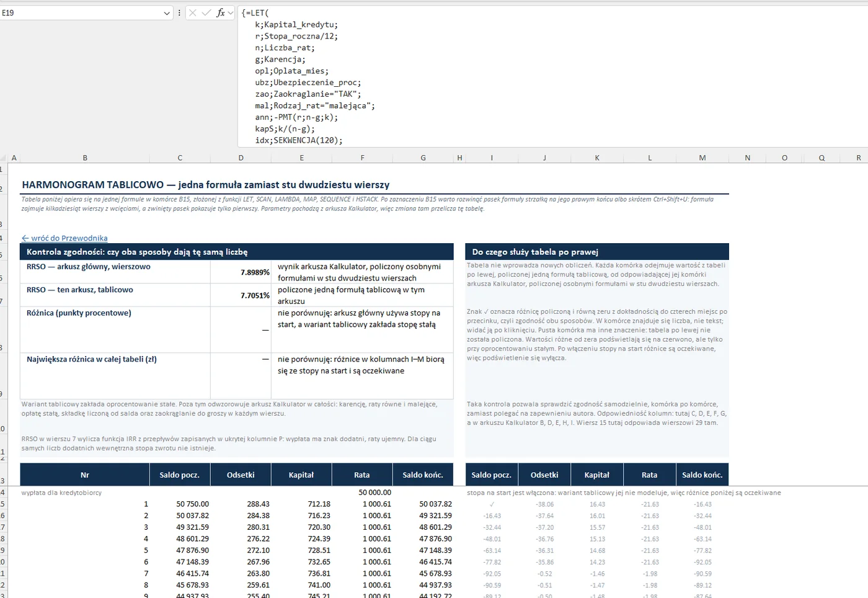Click the 'wypłata dla kredytobiorcy' cell
This screenshot has width=868, height=598.
[x=85, y=493]
